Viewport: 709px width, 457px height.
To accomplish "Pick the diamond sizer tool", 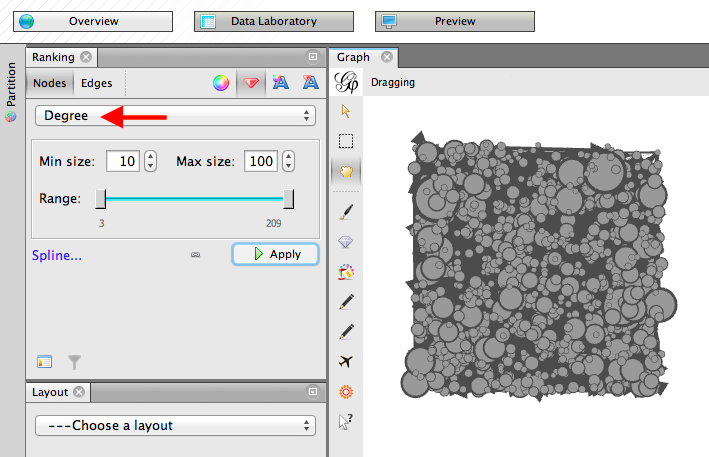I will (x=346, y=242).
